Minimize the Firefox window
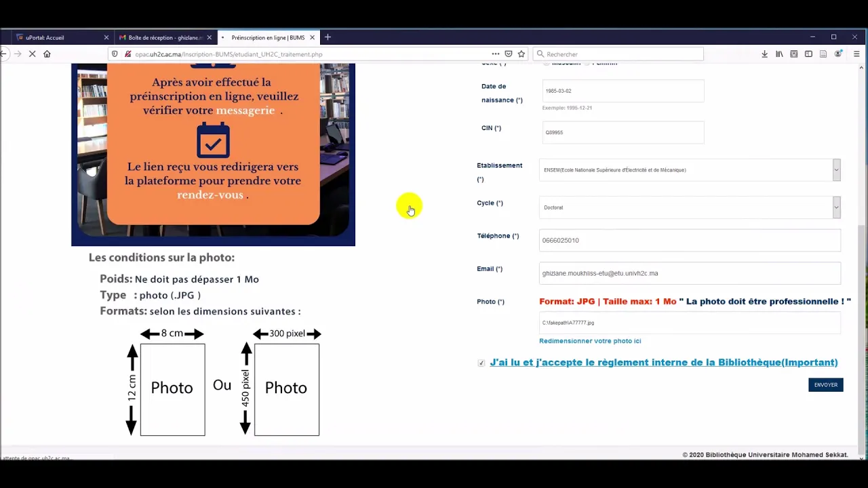868x488 pixels. coord(812,37)
